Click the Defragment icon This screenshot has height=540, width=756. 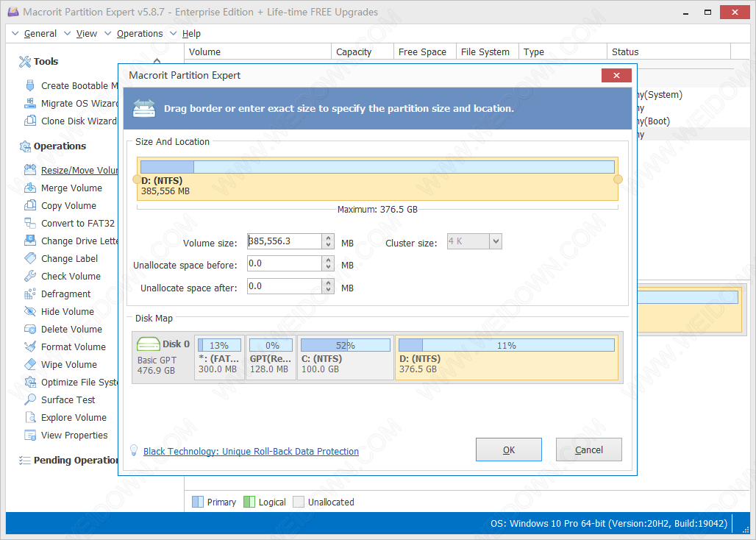click(x=29, y=294)
